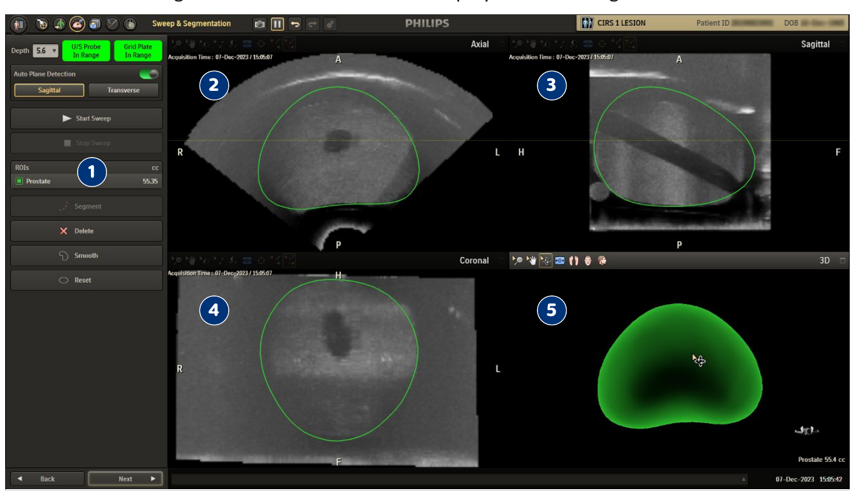Viewport: 856px width, 504px height.
Task: Click the Axial view title
Action: coord(480,44)
